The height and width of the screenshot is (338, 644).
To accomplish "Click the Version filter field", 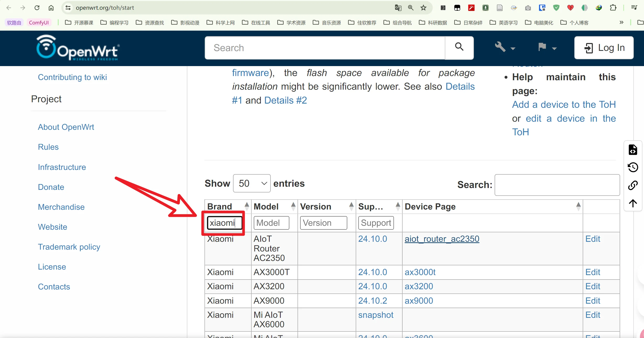I will pos(323,223).
